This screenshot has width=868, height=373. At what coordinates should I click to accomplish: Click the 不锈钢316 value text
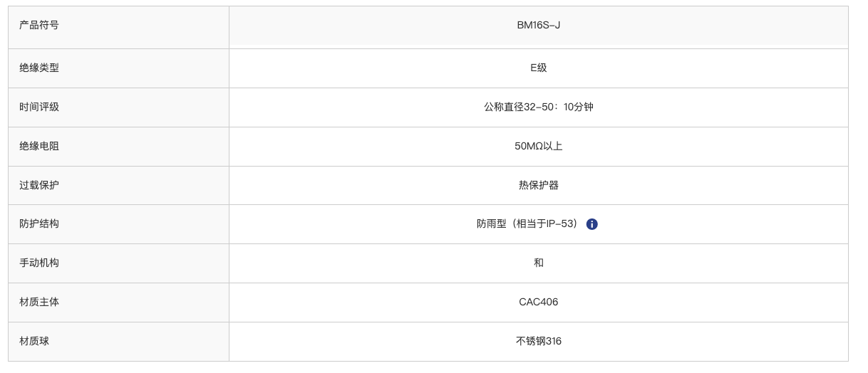[x=539, y=342]
